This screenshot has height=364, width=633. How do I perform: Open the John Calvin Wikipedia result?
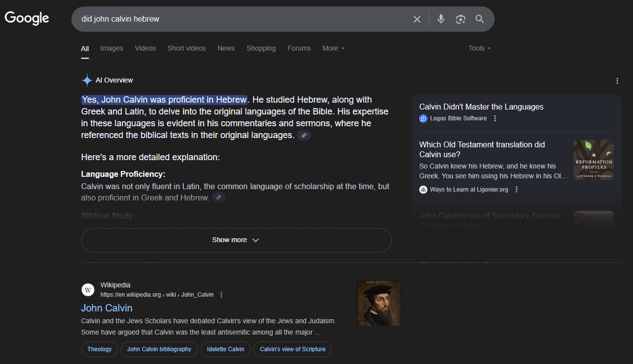click(x=107, y=308)
